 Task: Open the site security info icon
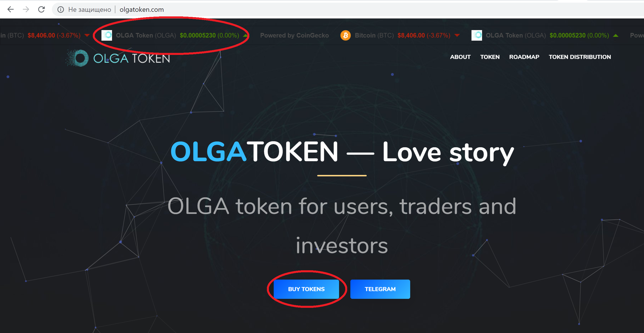point(61,10)
